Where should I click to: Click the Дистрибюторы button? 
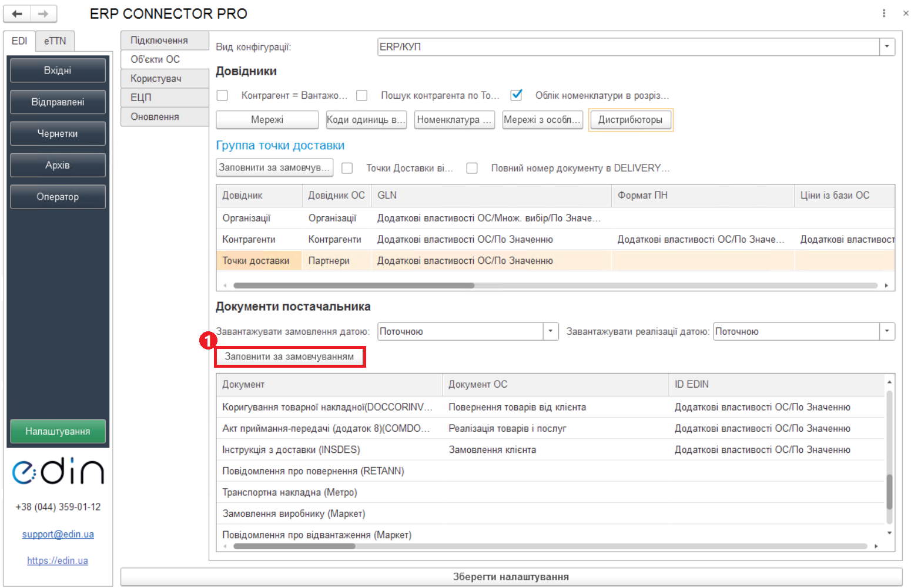[x=630, y=120]
